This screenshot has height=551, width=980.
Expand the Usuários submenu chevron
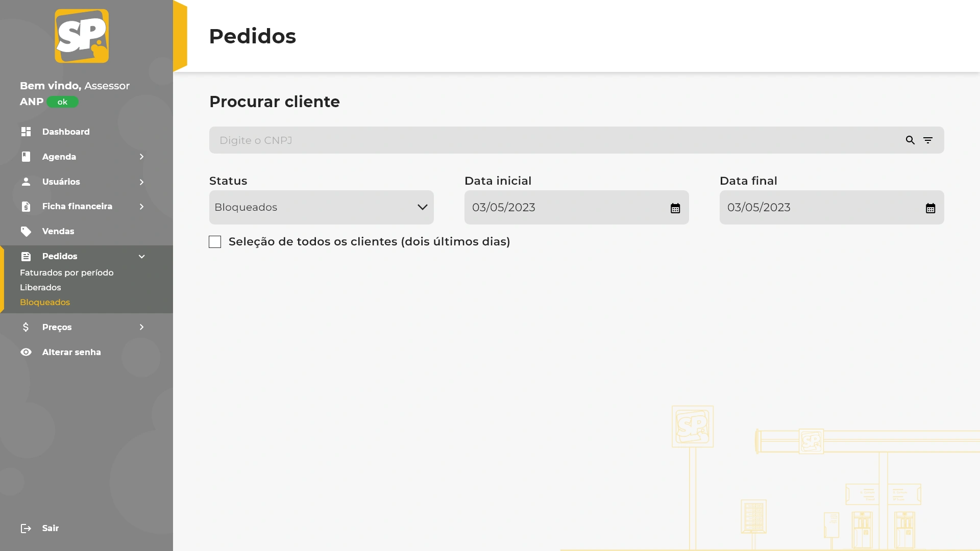[142, 182]
